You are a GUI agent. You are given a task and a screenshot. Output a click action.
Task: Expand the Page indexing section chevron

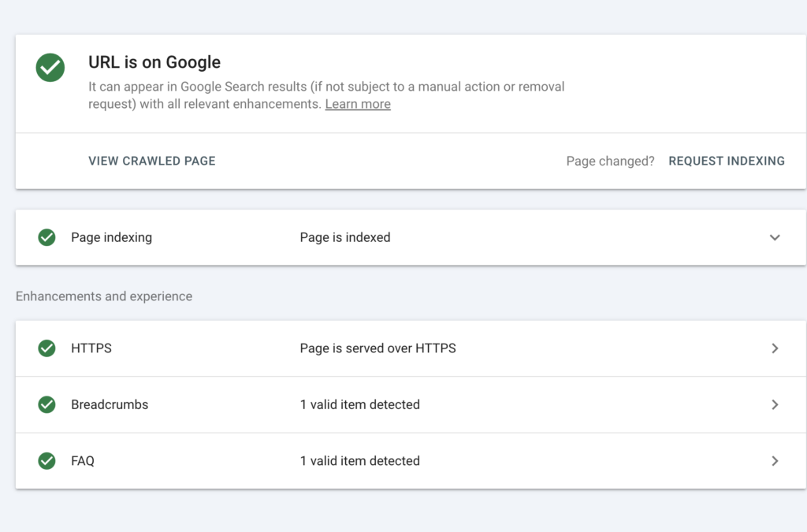tap(775, 237)
